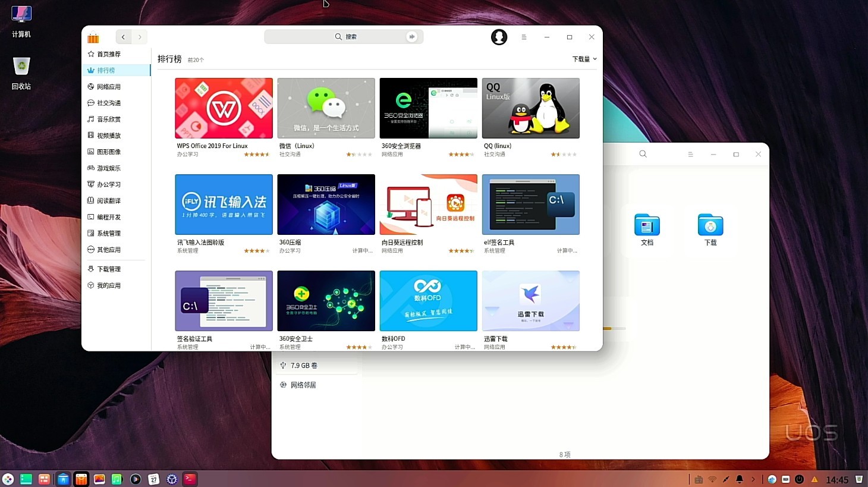Click the WPS Office 2019 For Linux title
Image resolution: width=868 pixels, height=487 pixels.
point(212,146)
